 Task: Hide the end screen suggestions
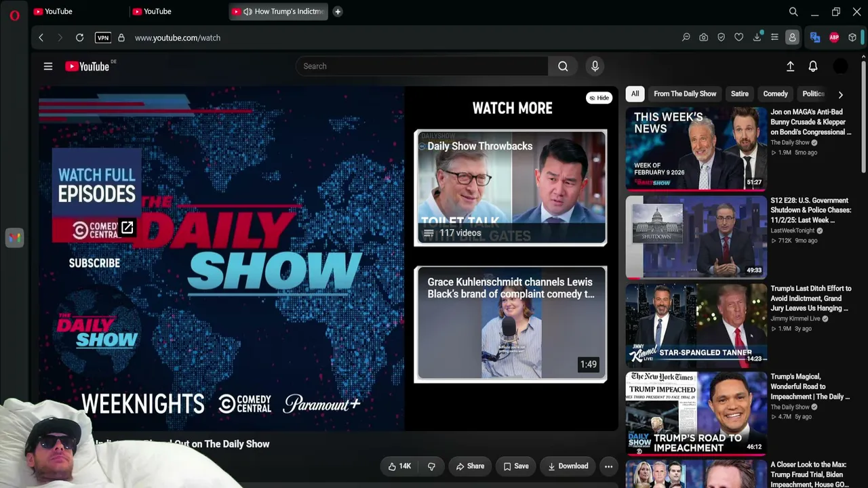tap(599, 98)
